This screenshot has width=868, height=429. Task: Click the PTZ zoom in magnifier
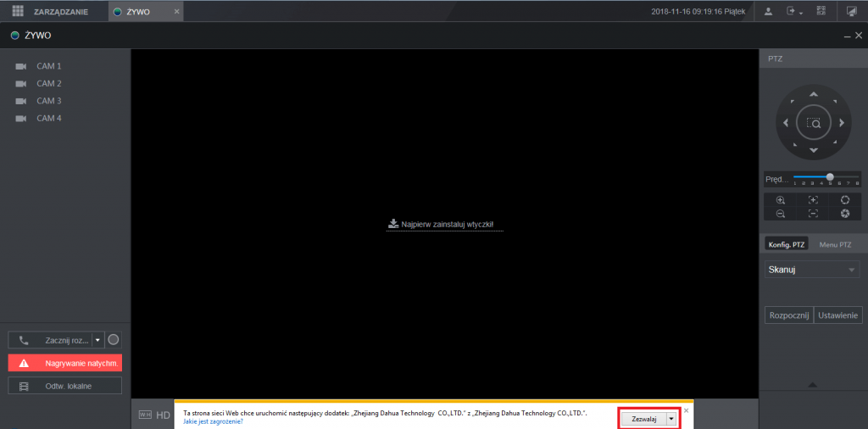point(781,200)
